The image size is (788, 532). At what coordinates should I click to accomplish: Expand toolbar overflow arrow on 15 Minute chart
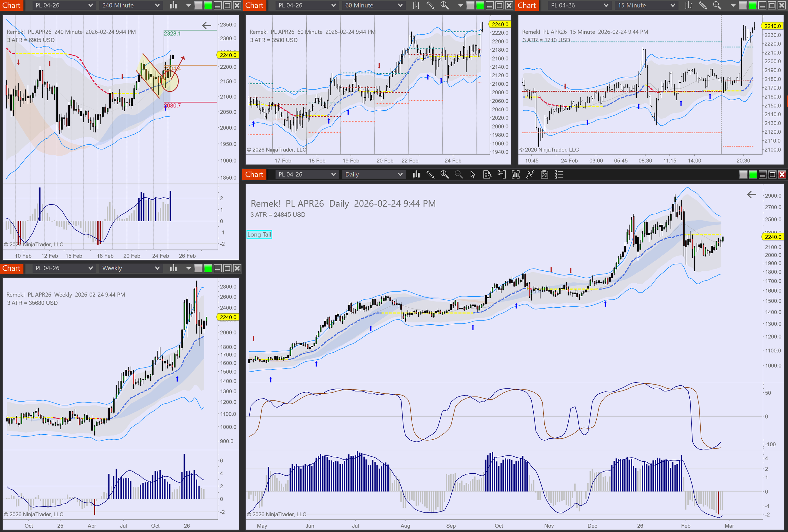click(x=733, y=5)
